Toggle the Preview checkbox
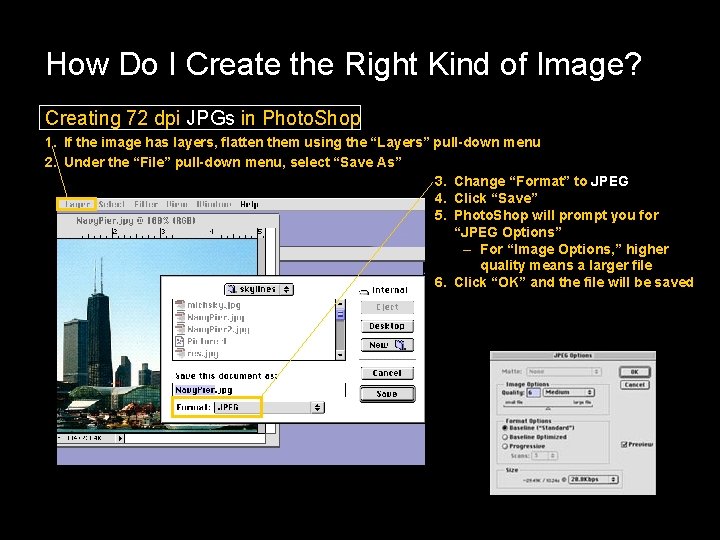Viewport: 720px width, 540px height. point(624,444)
